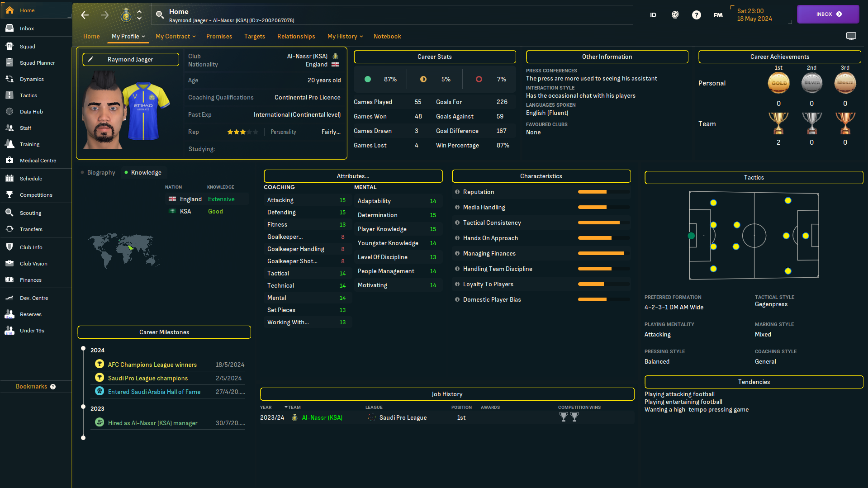This screenshot has height=488, width=868.
Task: Open the help question mark icon
Action: click(x=697, y=15)
